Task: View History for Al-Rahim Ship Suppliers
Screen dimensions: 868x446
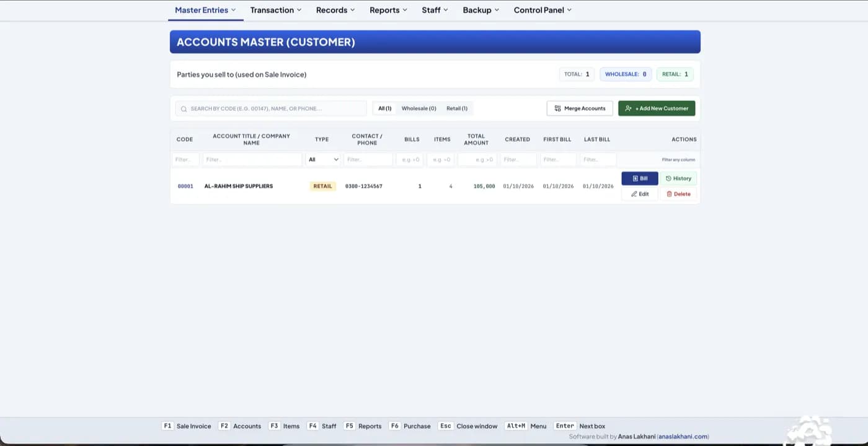Action: click(678, 178)
